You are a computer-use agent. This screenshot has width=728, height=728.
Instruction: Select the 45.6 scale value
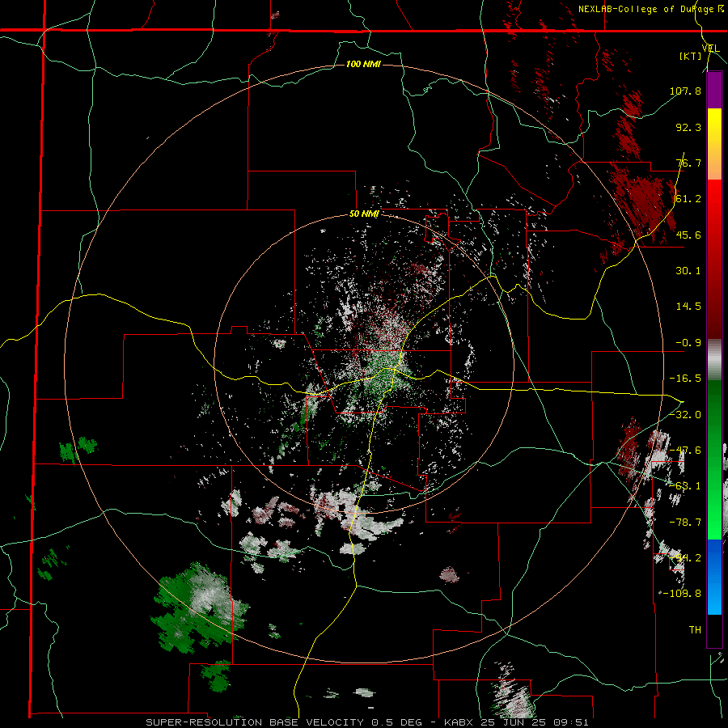(688, 235)
